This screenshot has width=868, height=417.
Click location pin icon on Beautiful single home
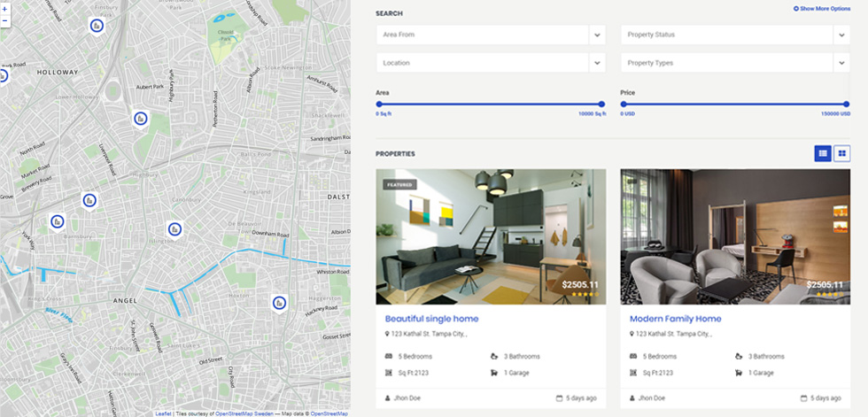click(x=388, y=334)
